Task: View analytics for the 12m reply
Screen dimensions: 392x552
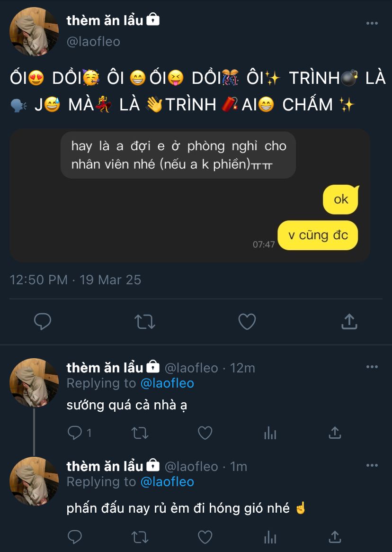Action: pyautogui.click(x=270, y=433)
